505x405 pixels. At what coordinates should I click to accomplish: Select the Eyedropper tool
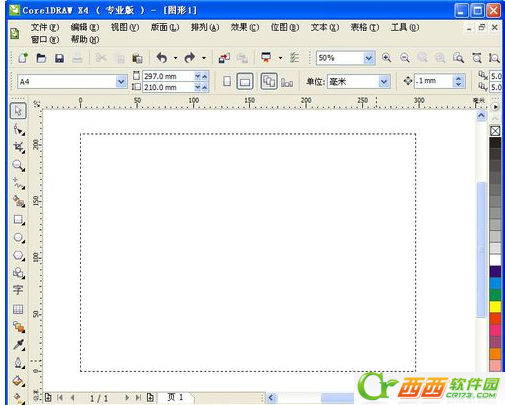[x=19, y=345]
